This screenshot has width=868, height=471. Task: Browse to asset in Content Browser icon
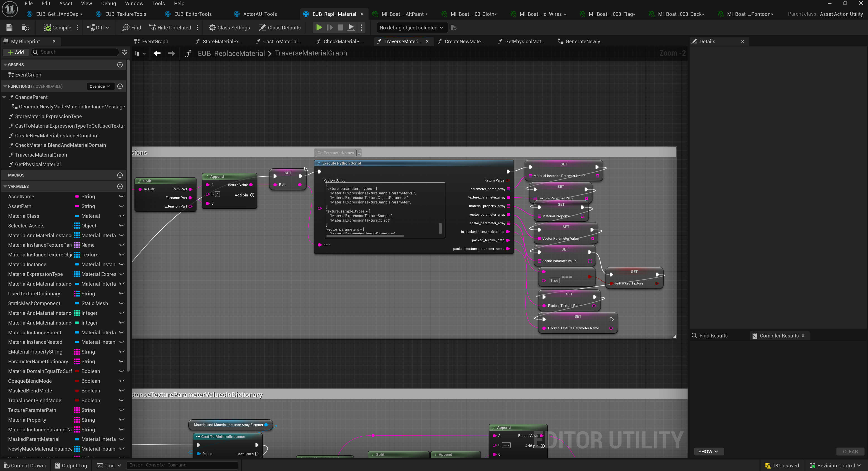point(25,28)
